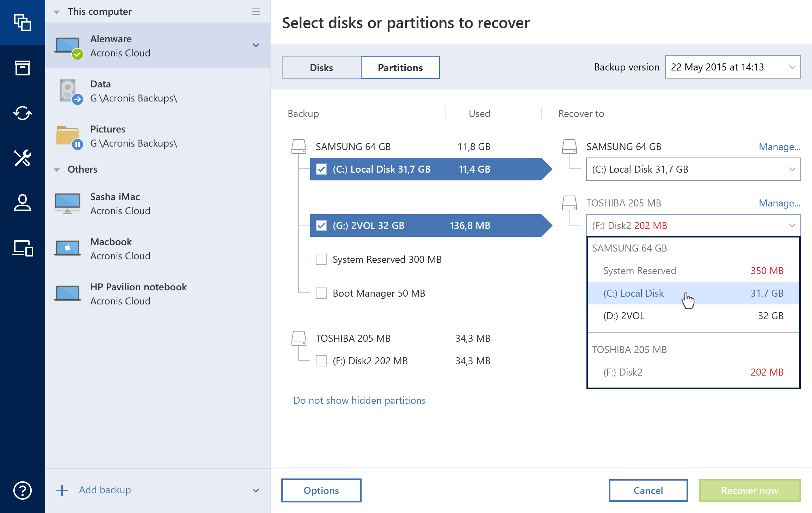Click the Sasha iMac computer icon
Image resolution: width=812 pixels, height=513 pixels.
coord(68,203)
